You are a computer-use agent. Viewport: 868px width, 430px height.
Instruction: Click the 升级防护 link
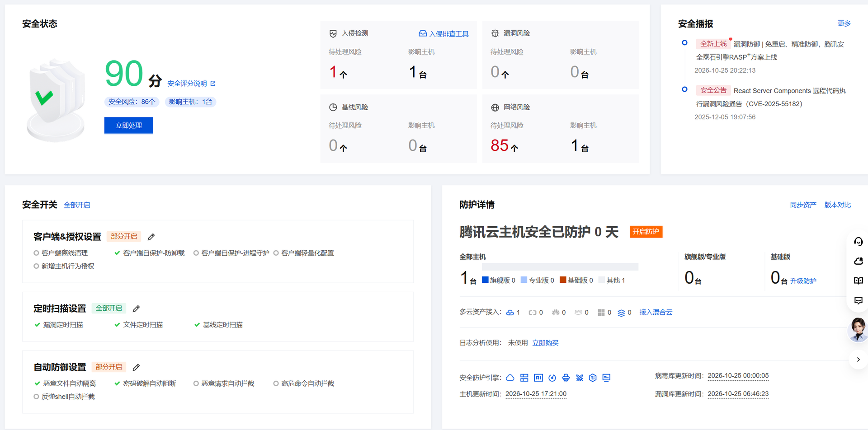pyautogui.click(x=803, y=281)
